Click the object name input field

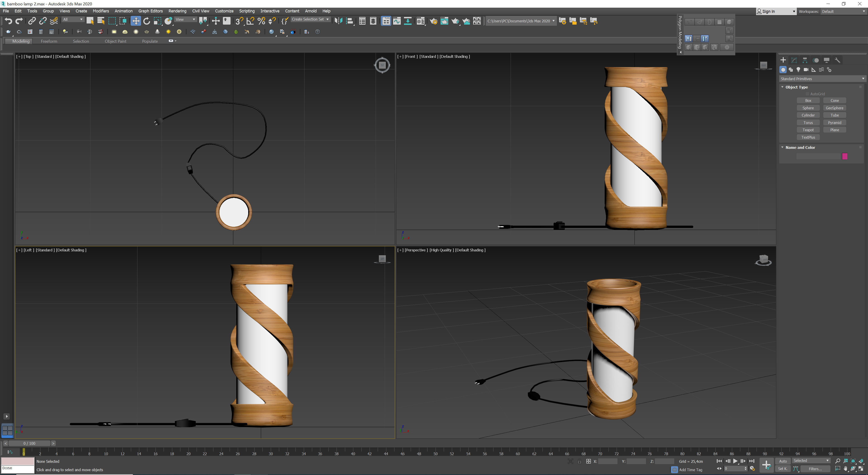click(818, 156)
